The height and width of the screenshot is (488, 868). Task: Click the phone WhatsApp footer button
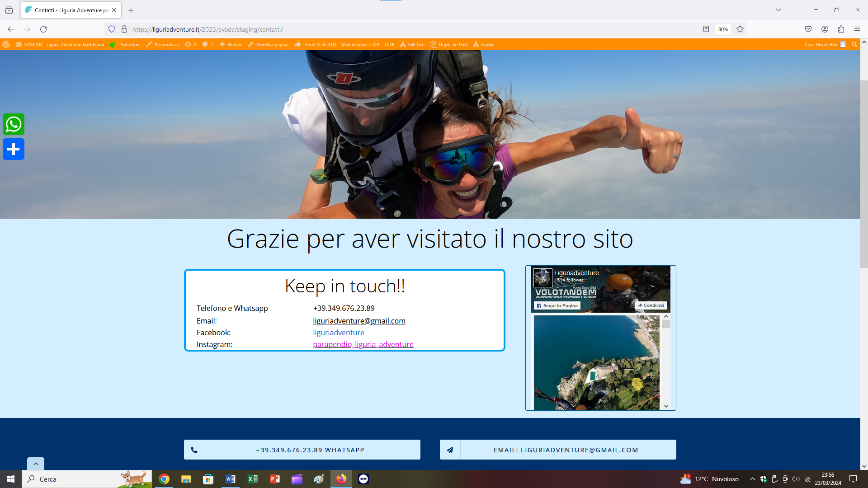tap(302, 450)
